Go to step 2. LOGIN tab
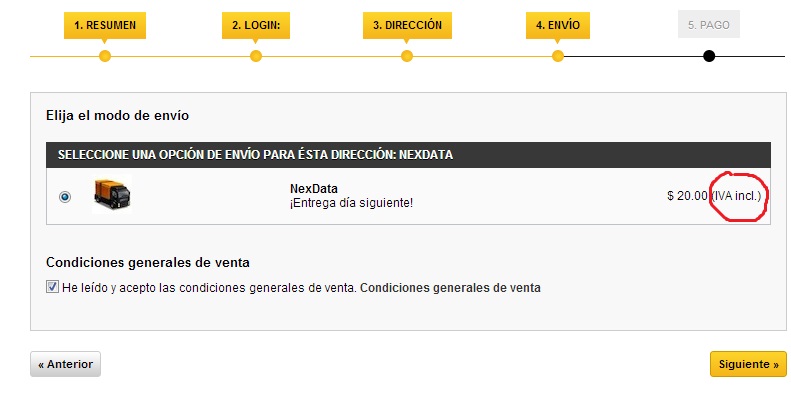Viewport: 791px width, 400px height. tap(255, 24)
